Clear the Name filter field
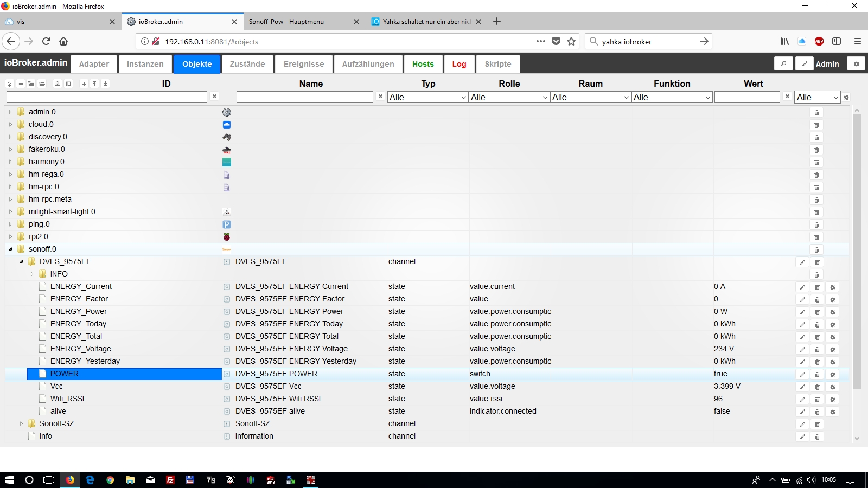The width and height of the screenshot is (868, 488). point(381,97)
